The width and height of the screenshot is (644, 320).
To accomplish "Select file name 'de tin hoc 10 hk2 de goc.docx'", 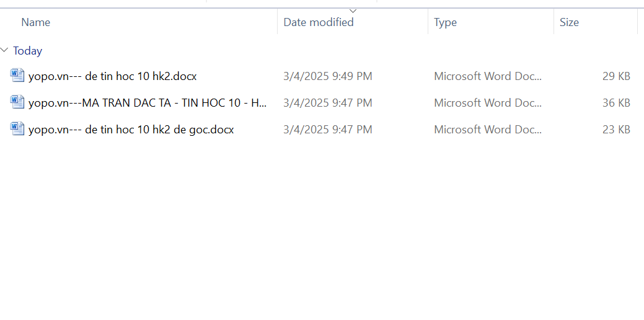I will 131,130.
